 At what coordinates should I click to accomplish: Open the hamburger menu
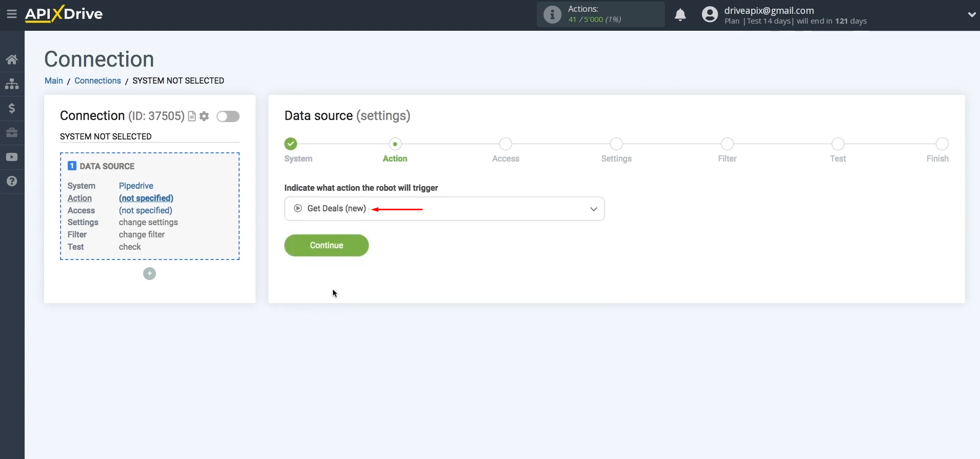click(x=11, y=14)
